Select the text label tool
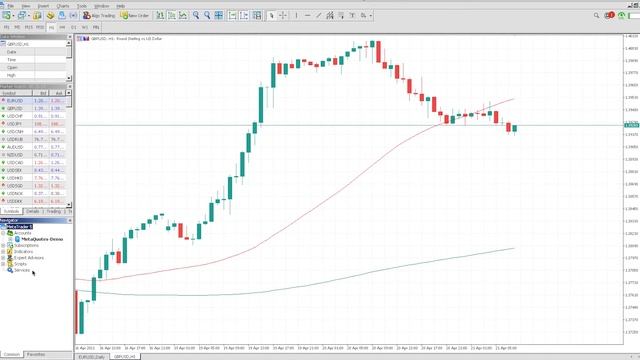 tap(352, 16)
